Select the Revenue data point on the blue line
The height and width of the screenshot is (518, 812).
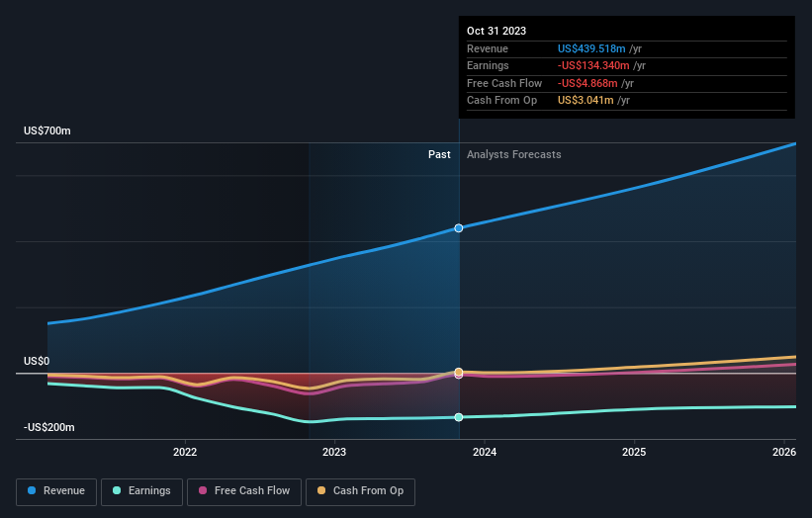[x=459, y=228]
